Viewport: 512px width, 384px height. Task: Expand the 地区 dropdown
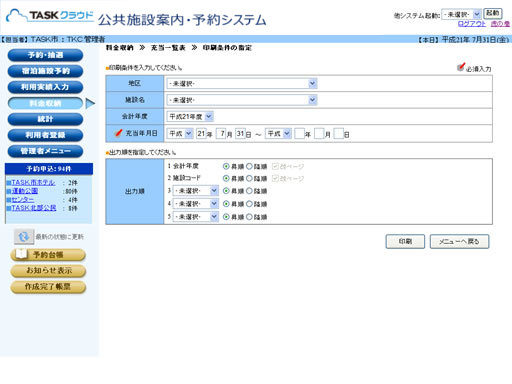[242, 83]
